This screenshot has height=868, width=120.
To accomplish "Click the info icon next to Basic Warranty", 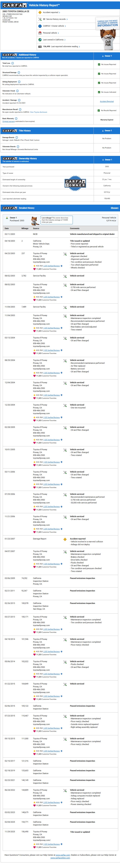I will click(16, 119).
